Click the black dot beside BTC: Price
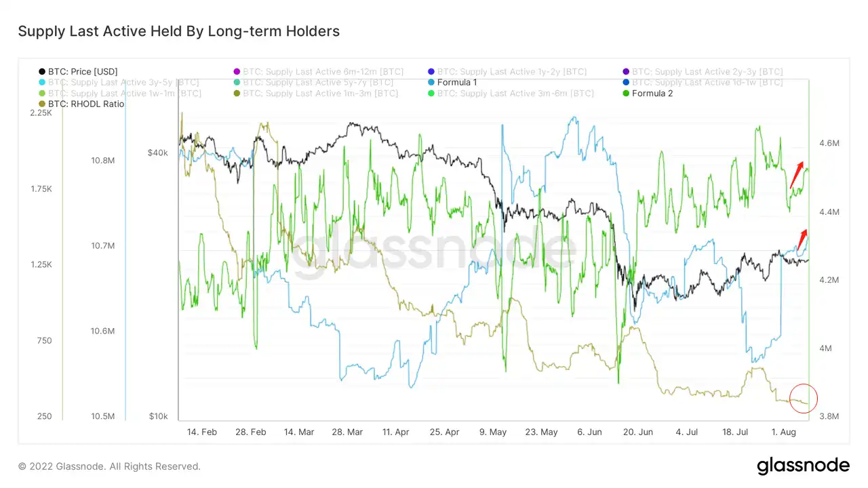 (43, 71)
